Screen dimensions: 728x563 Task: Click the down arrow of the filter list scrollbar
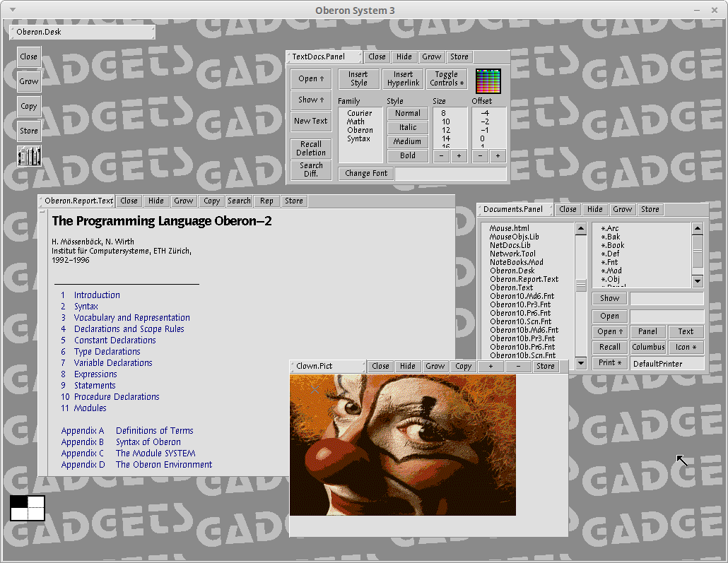point(698,281)
